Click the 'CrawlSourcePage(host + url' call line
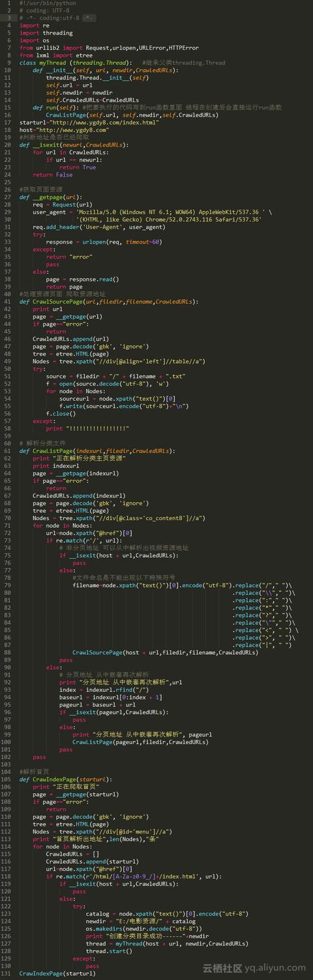 click(x=165, y=652)
